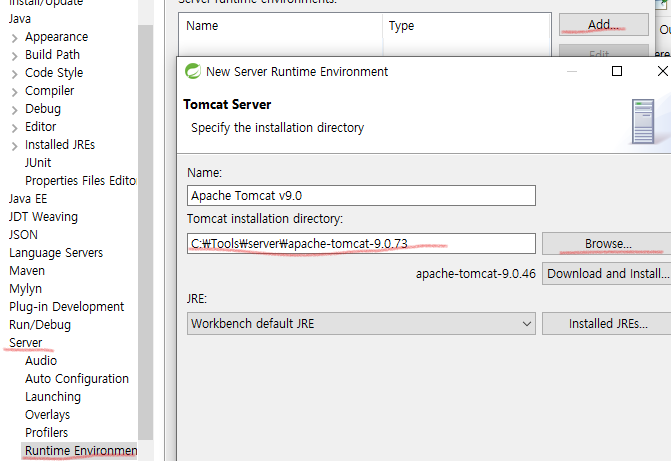
Task: Open the Installed JREs... button
Action: pyautogui.click(x=608, y=323)
